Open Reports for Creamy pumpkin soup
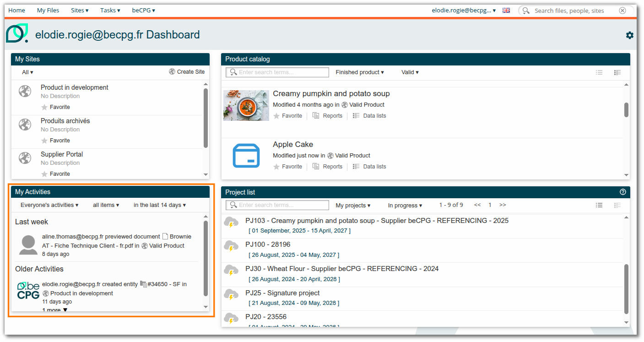The height and width of the screenshot is (342, 644). pyautogui.click(x=328, y=116)
